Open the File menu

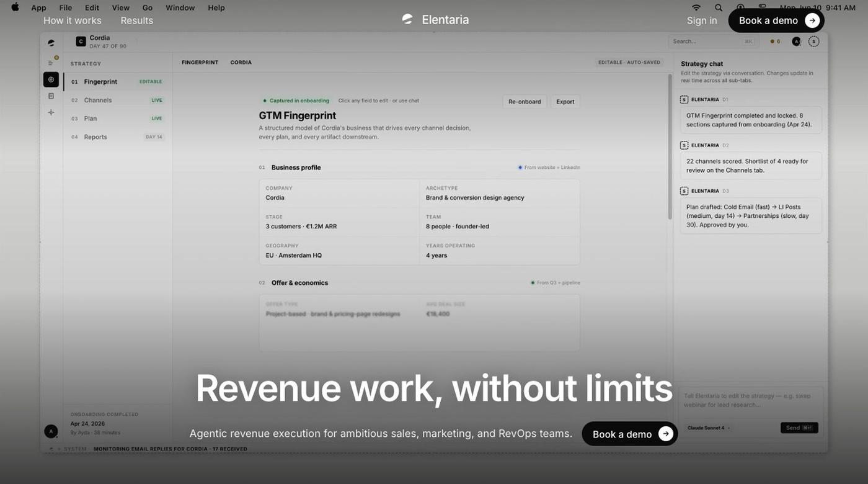click(x=66, y=7)
